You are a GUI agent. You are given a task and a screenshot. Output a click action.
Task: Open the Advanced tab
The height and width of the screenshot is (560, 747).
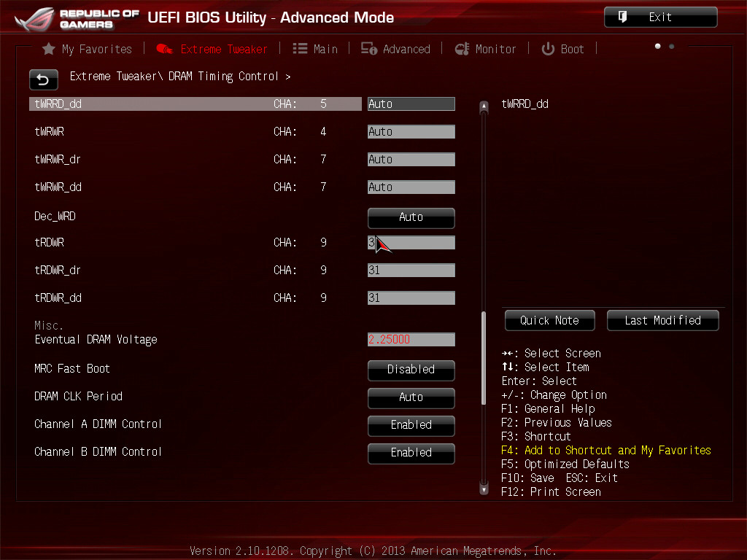click(x=395, y=49)
